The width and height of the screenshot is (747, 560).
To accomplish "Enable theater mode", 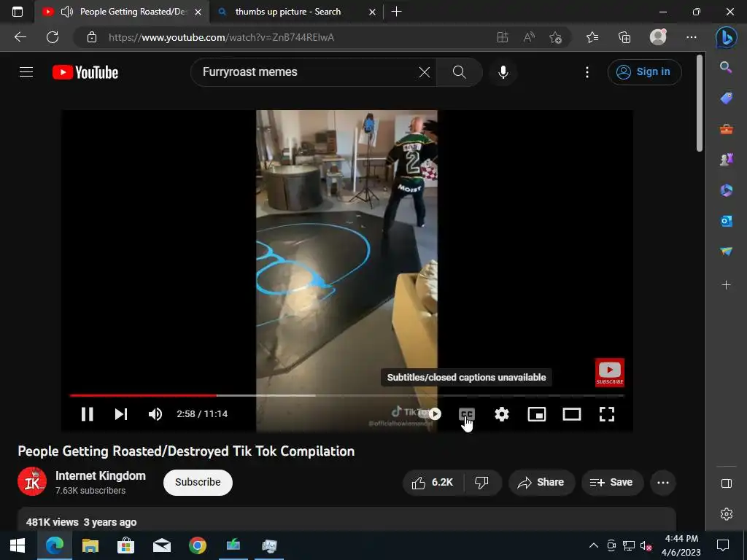I will point(572,414).
